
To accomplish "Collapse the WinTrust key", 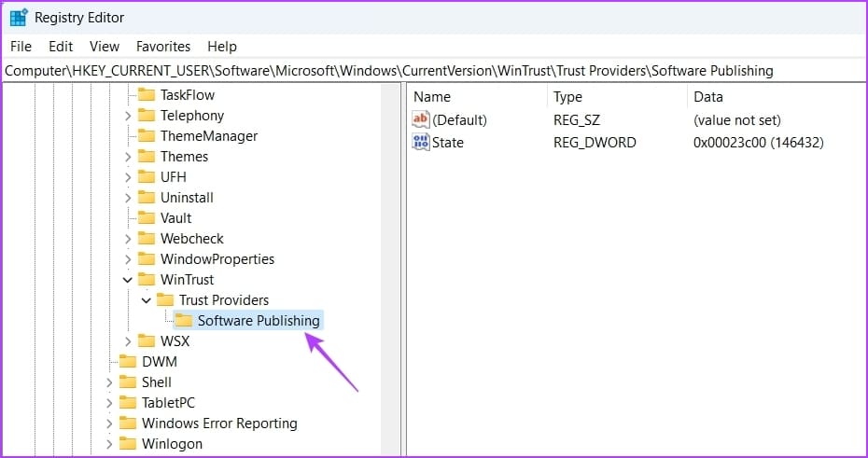I will (128, 279).
